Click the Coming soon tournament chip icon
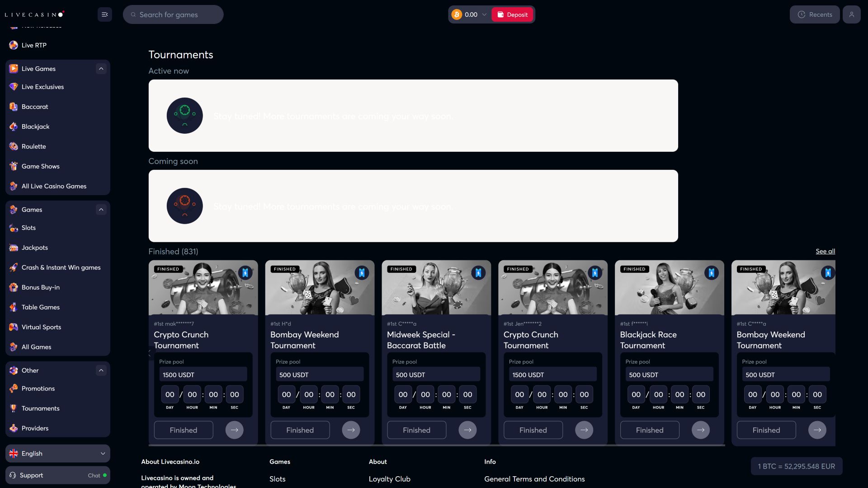The image size is (868, 488). 184,206
